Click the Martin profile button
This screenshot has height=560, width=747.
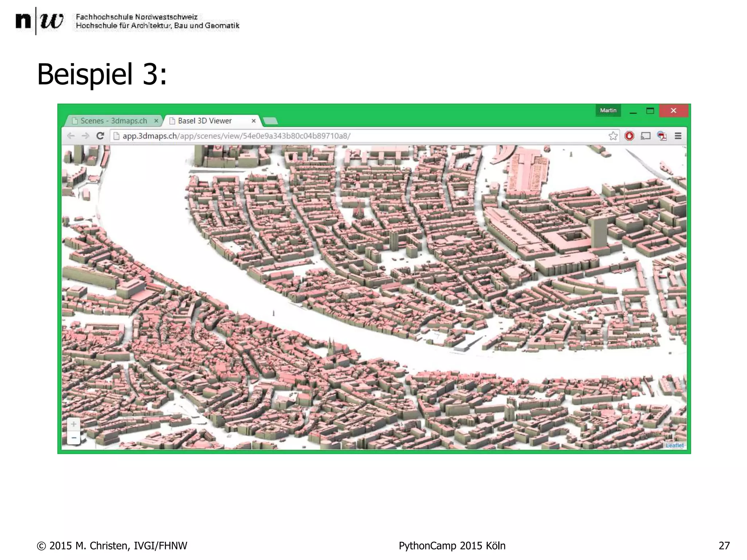click(x=608, y=110)
